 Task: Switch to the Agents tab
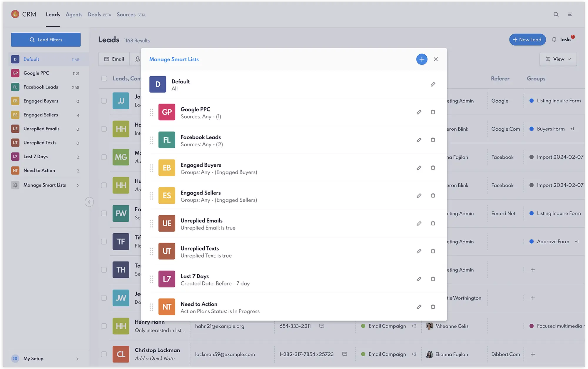pyautogui.click(x=74, y=15)
